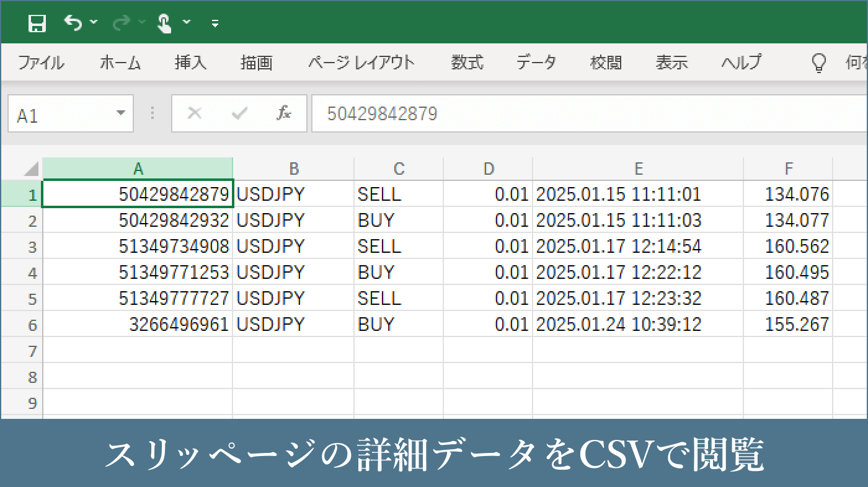Click BUY cell in row 6
Viewport: 868px width, 487px height.
pos(399,324)
